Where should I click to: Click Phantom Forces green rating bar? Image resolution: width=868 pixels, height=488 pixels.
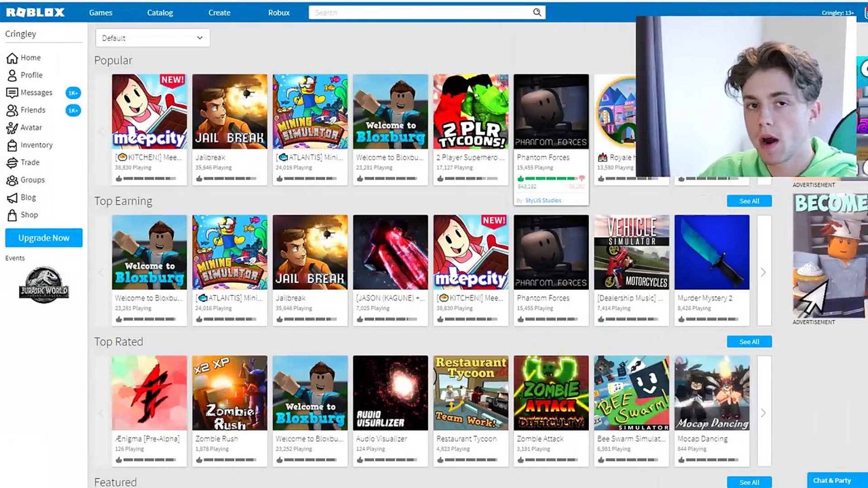(x=549, y=178)
